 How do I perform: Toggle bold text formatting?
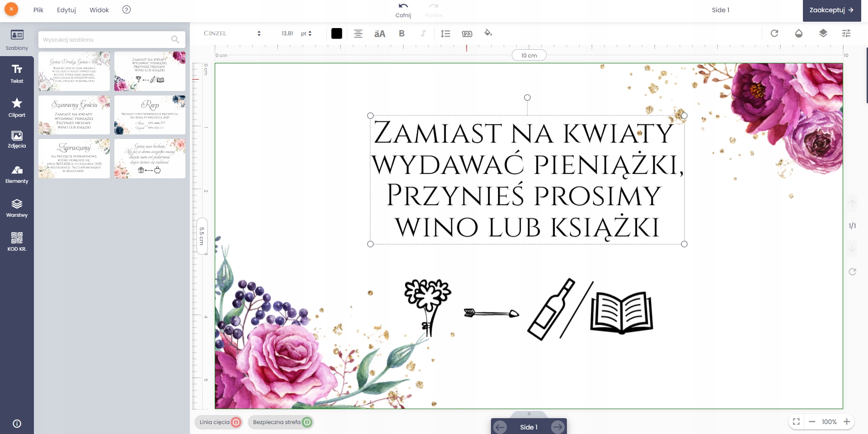point(401,33)
